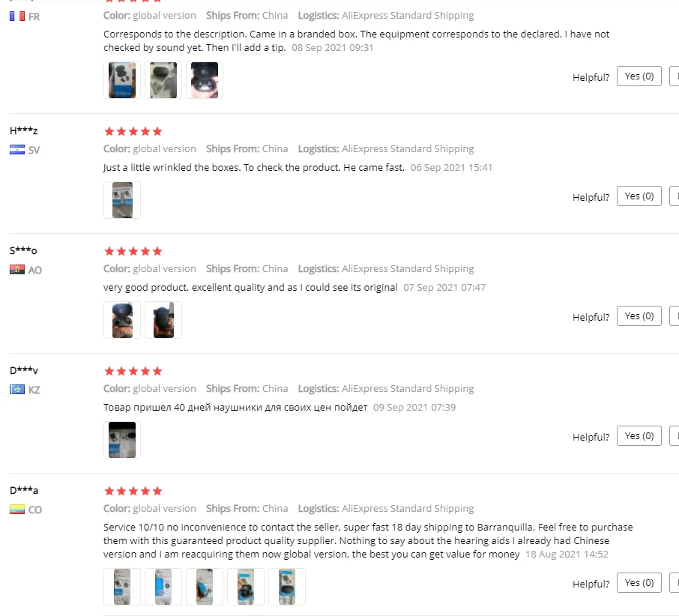Open first photo in D***a review
The width and height of the screenshot is (679, 616).
(122, 587)
